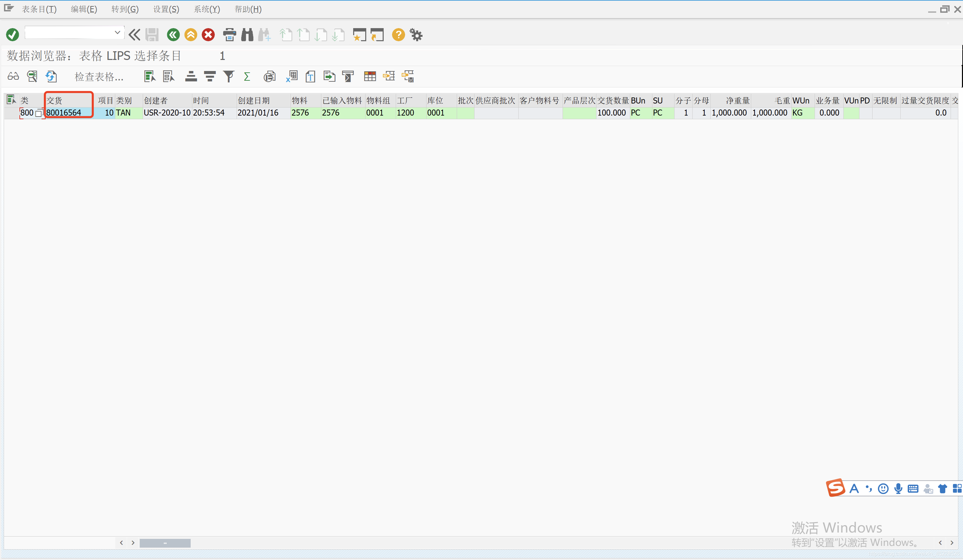
Task: Open the 编辑(E) menu
Action: tap(84, 9)
